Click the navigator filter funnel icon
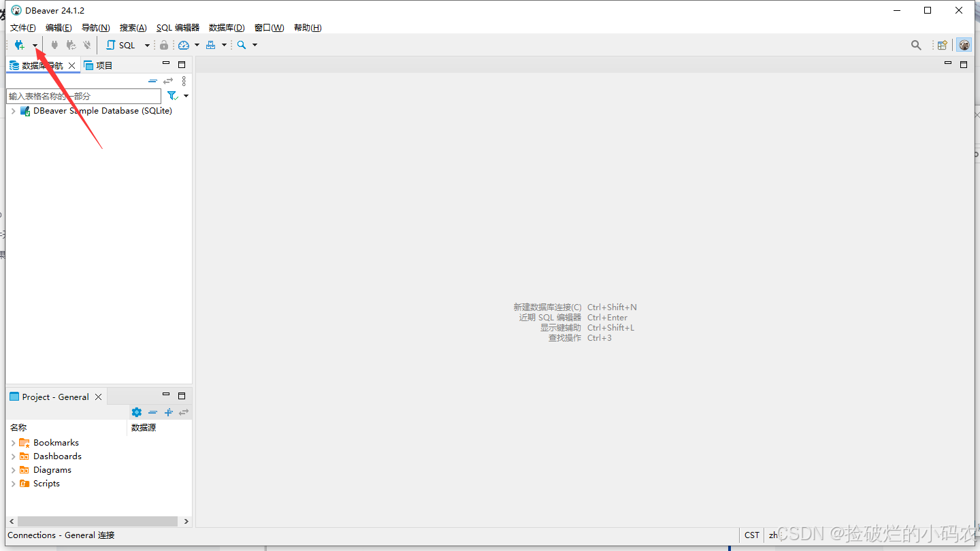This screenshot has width=980, height=551. (x=172, y=96)
